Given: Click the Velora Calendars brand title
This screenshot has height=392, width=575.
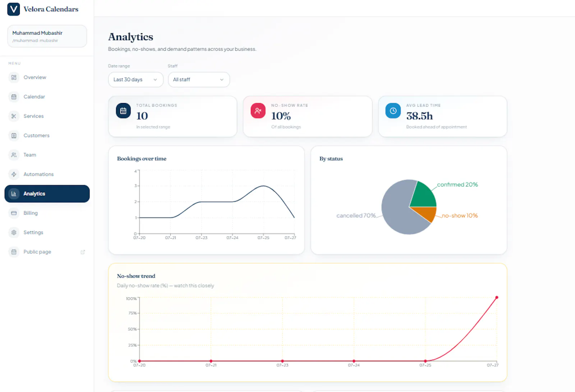Looking at the screenshot, I should tap(51, 9).
